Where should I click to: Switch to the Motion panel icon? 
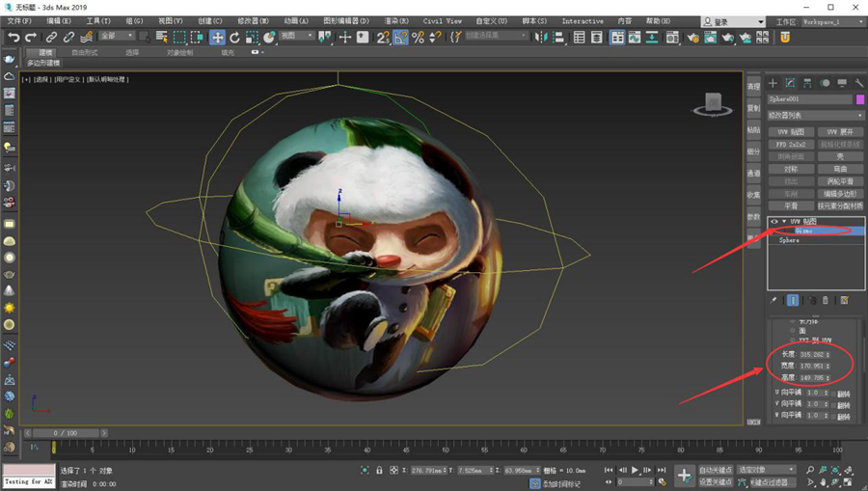pos(825,83)
